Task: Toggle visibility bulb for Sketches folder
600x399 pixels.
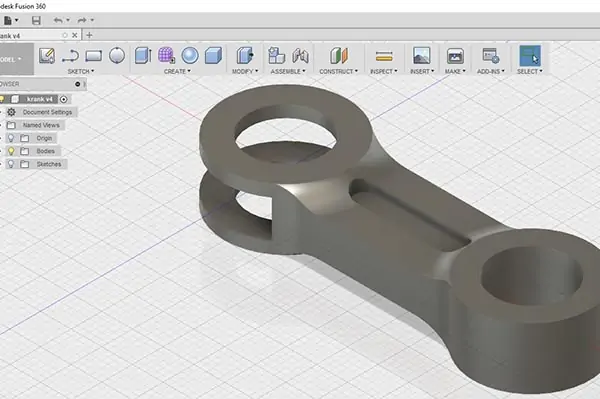Action: (11, 164)
